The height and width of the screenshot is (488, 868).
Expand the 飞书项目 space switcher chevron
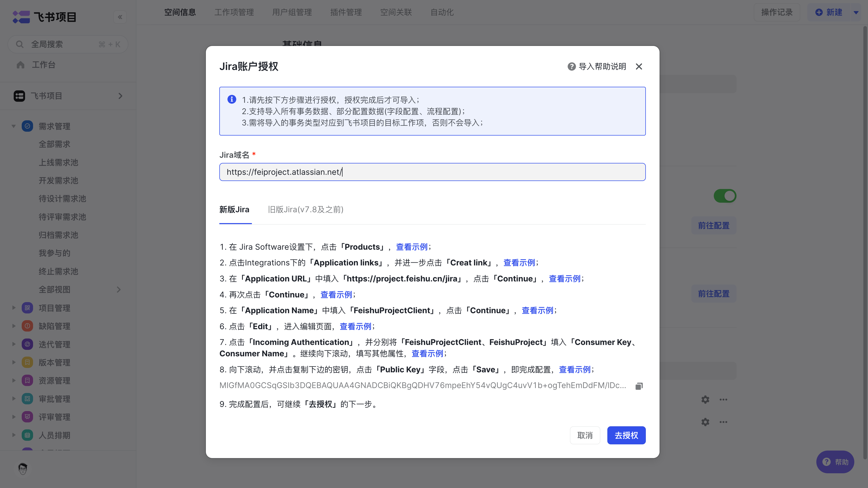[x=120, y=96]
